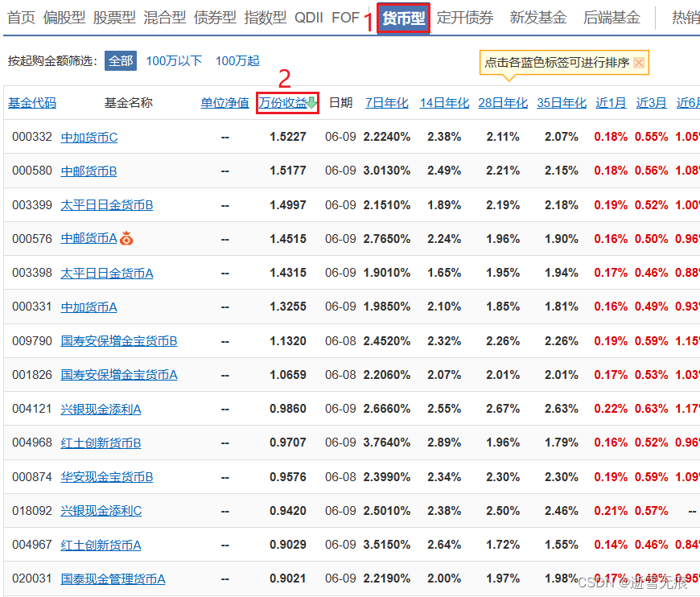Screen dimensions: 700x597
Task: Click fund code 000576
Action: [31, 238]
